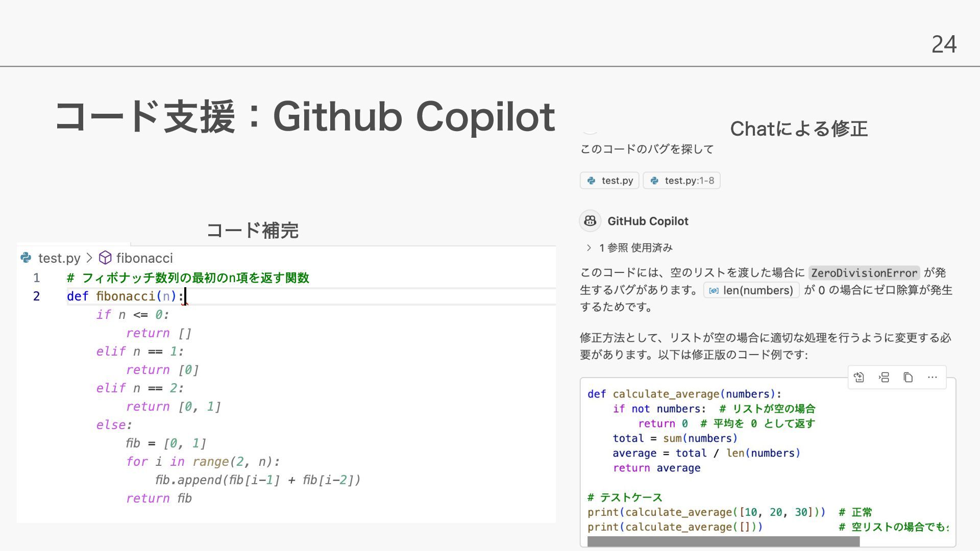
Task: Click the breadcrumb chevron after test.py
Action: [89, 258]
